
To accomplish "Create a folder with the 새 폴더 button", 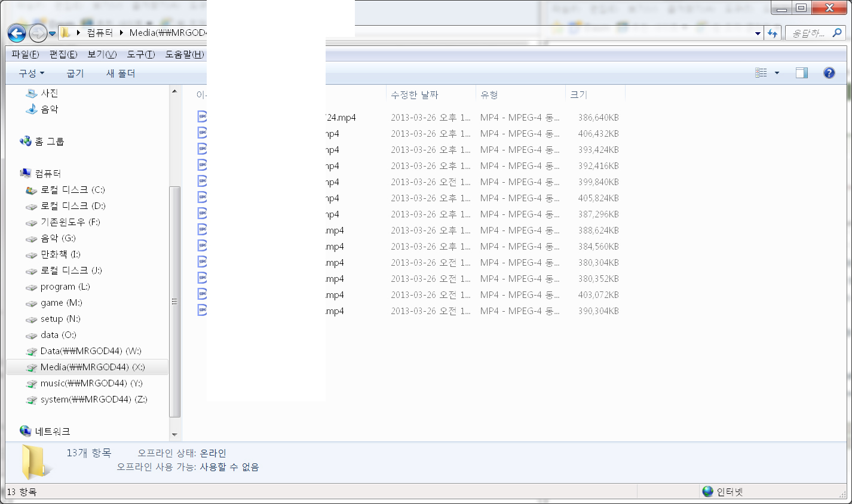I will [121, 73].
